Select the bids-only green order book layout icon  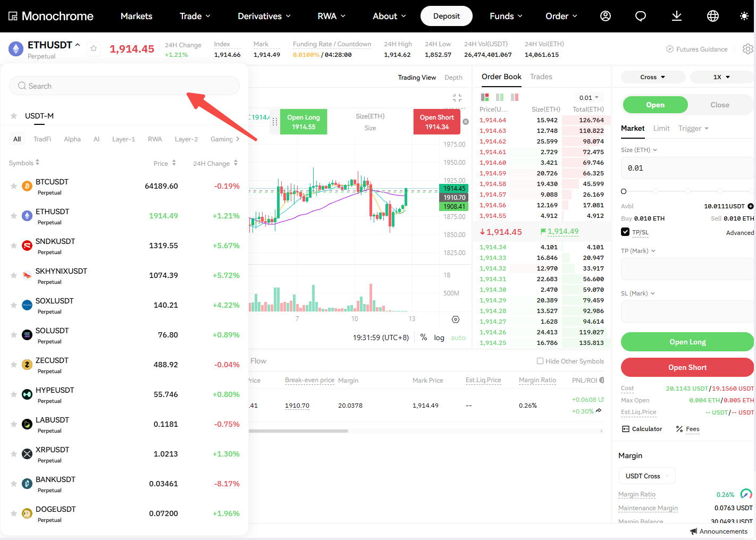point(500,97)
